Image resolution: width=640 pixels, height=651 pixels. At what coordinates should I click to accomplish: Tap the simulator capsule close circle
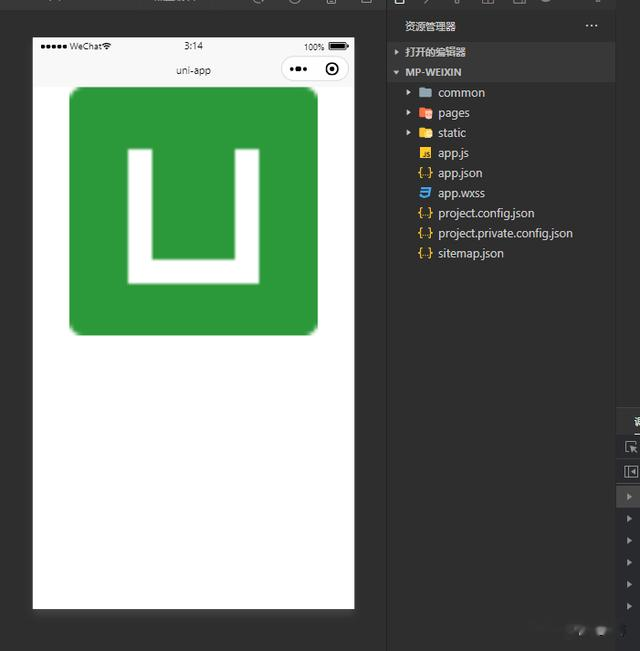[332, 69]
